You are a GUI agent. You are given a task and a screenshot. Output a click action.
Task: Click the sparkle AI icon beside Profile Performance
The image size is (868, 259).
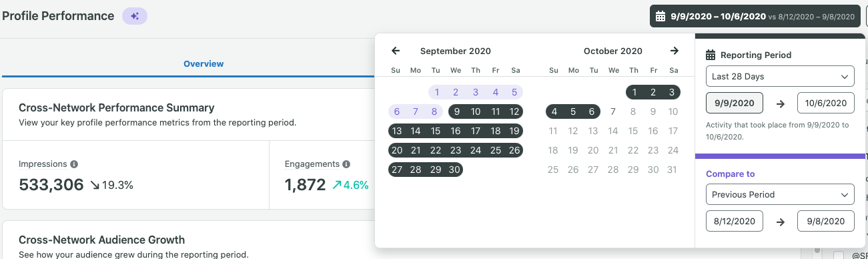135,16
